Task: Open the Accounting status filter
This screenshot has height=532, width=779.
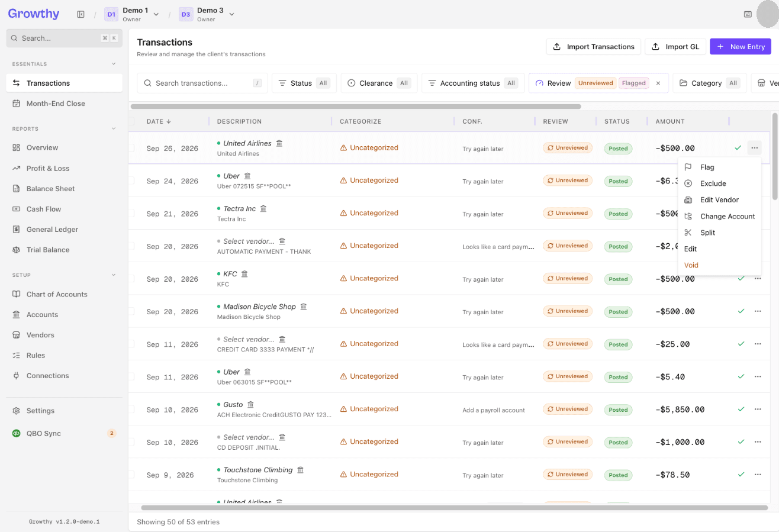Action: tap(473, 83)
